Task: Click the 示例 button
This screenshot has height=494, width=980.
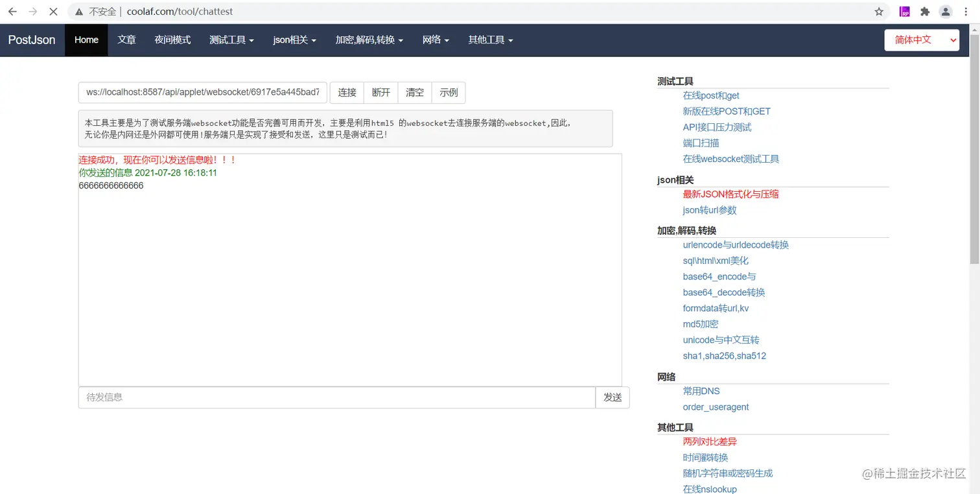Action: pos(449,93)
